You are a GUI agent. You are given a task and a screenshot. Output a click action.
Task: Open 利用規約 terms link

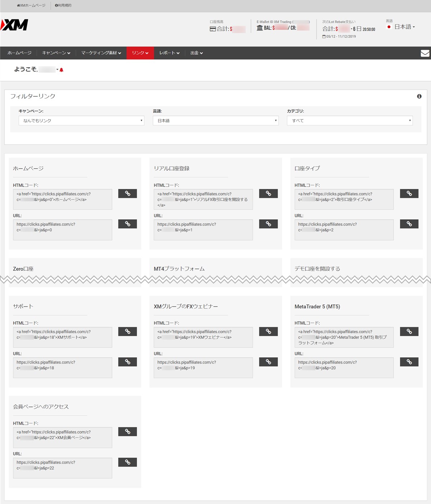(x=63, y=5)
